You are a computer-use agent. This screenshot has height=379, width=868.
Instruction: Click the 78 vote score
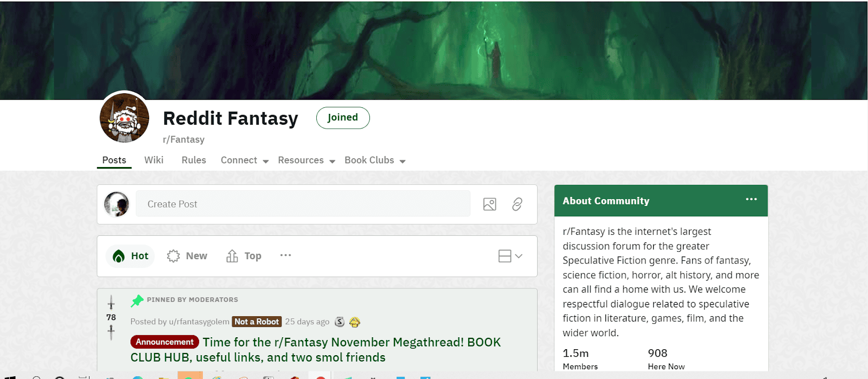point(111,317)
